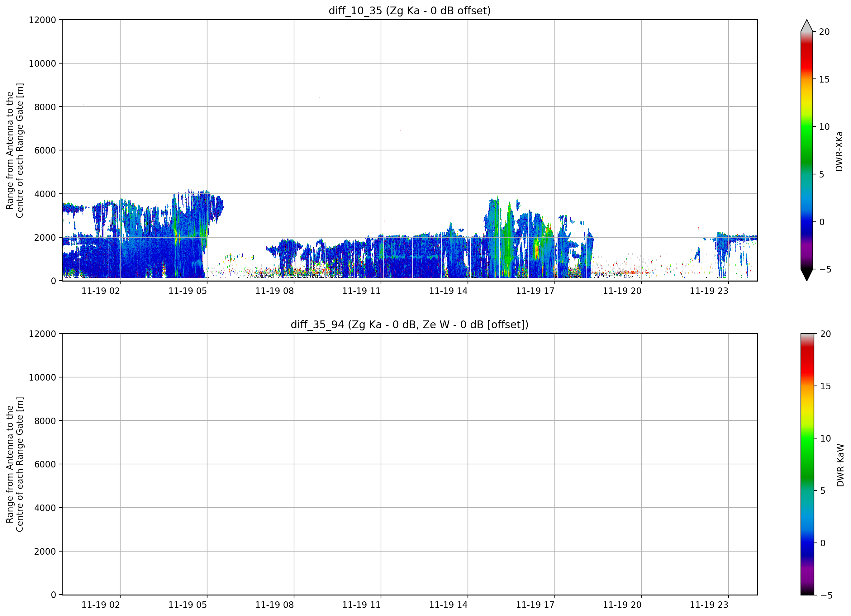The image size is (851, 616).
Task: Click the bottom plot's range y-axis title
Action: [x=15, y=464]
